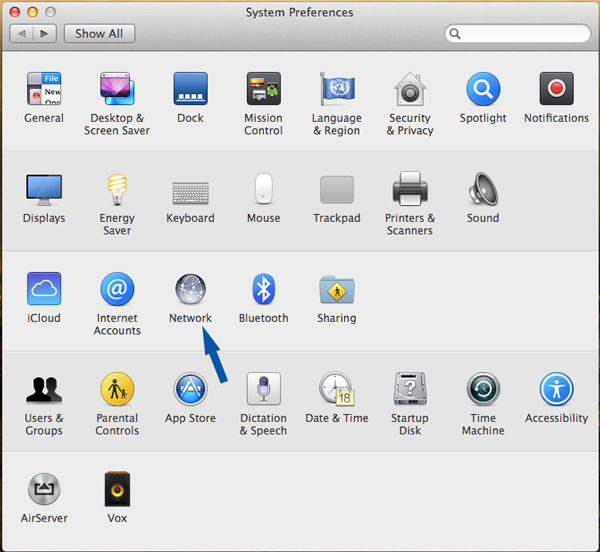Open the Keyboard preferences pane

point(191,193)
